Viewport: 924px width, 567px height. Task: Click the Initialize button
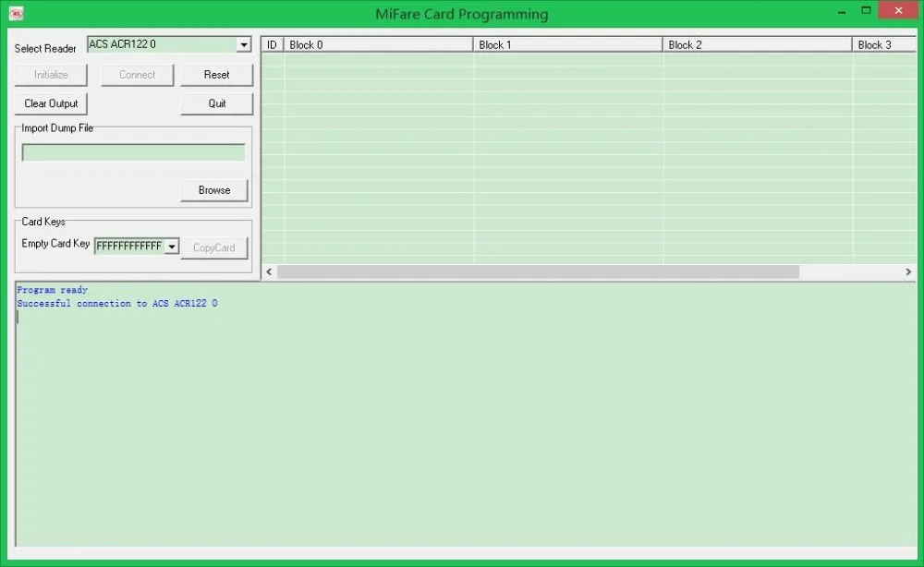[51, 75]
